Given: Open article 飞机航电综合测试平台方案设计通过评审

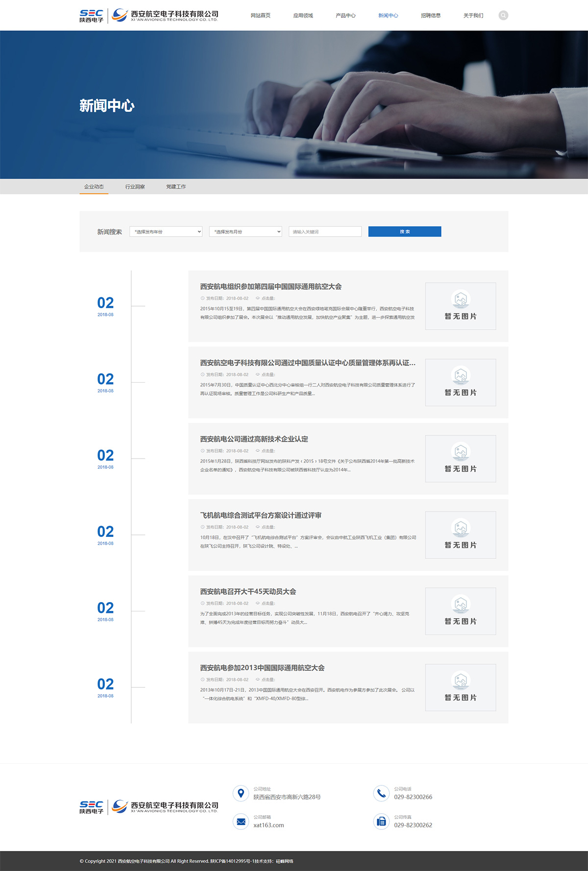Looking at the screenshot, I should 261,515.
